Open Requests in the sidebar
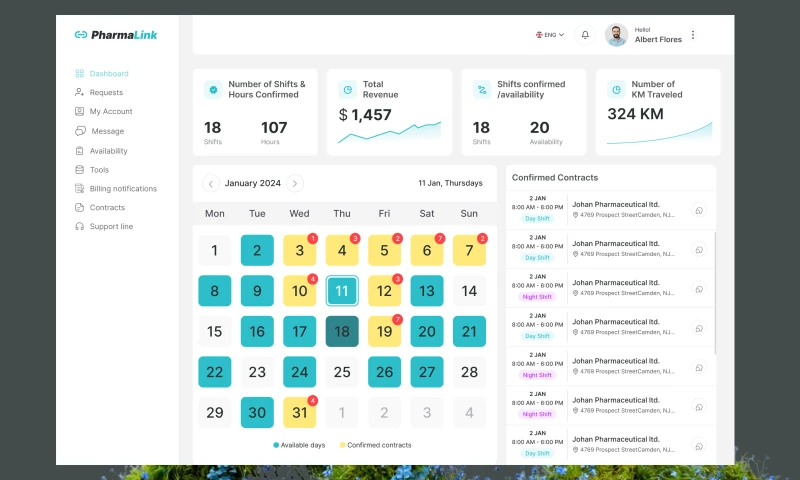Viewport: 800px width, 480px height. (99, 92)
